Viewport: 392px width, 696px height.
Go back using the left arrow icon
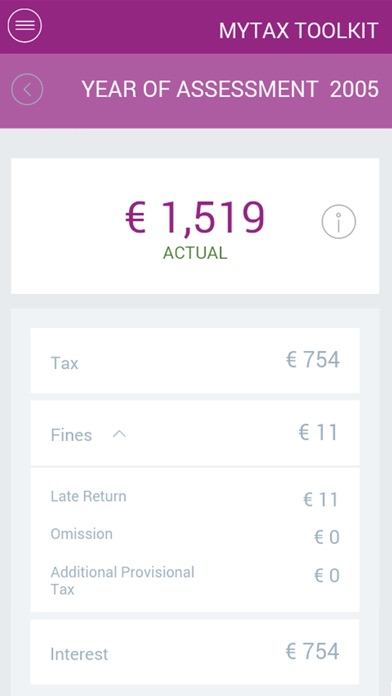point(27,89)
